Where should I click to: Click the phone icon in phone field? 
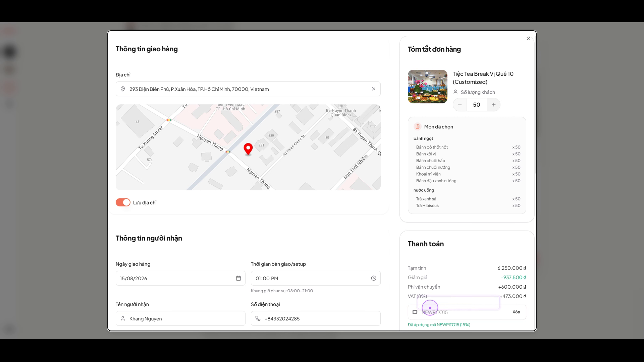[258, 318]
